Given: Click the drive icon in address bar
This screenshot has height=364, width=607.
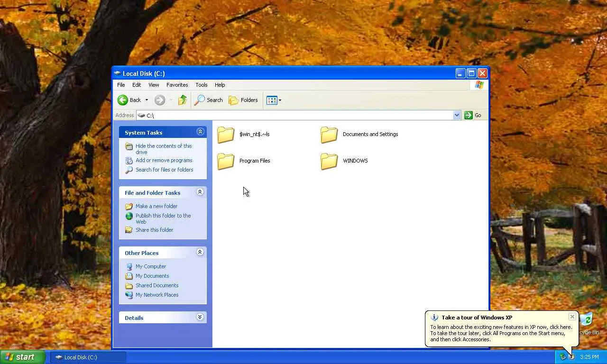Looking at the screenshot, I should 141,116.
